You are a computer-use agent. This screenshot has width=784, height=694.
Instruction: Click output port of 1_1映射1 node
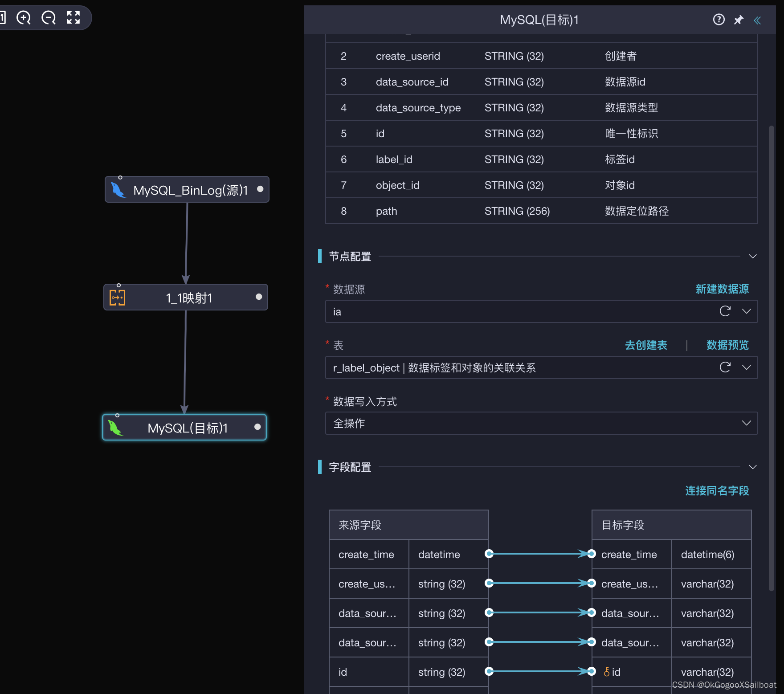(x=259, y=297)
